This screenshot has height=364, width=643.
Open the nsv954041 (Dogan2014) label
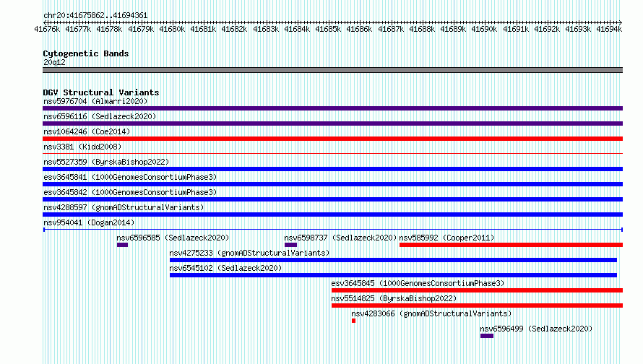tap(89, 222)
